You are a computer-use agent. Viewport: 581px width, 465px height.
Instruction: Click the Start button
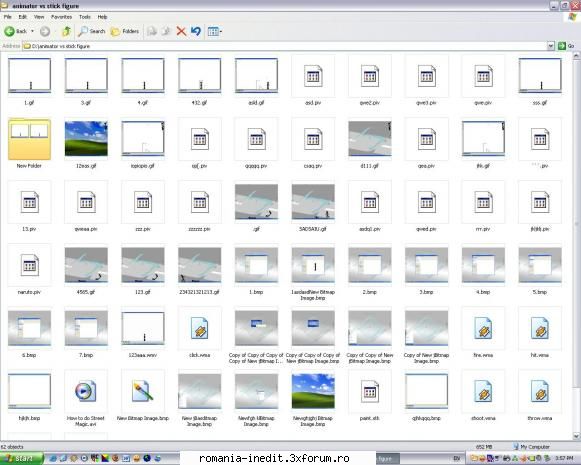coord(20,459)
